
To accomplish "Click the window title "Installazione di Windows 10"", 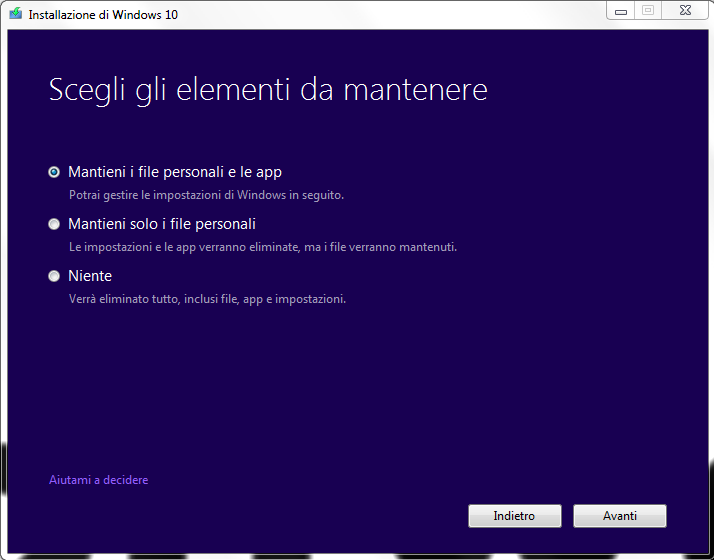I will coord(103,15).
